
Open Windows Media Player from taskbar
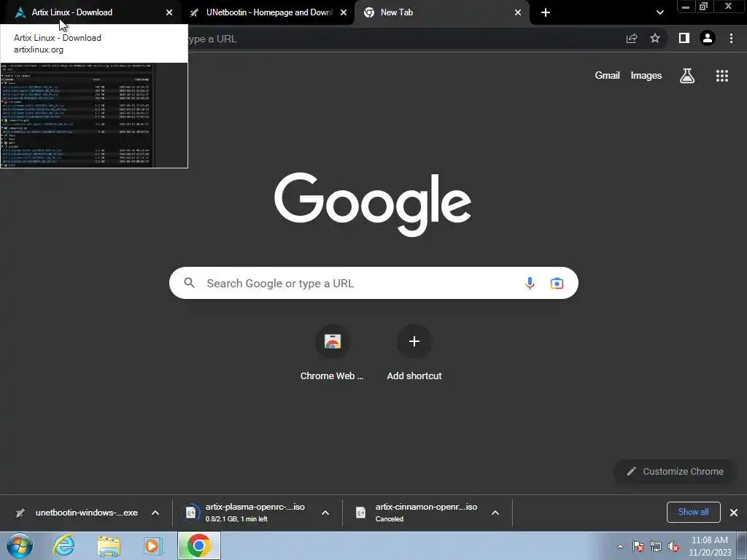152,546
